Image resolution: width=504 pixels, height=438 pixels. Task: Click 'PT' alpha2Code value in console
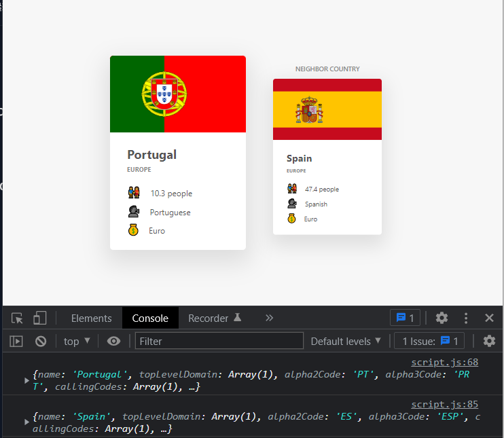coord(363,374)
